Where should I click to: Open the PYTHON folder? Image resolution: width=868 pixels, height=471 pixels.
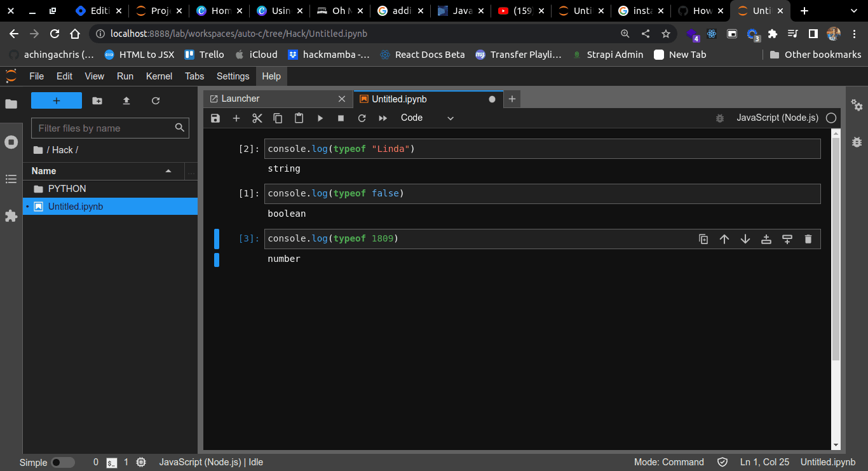(x=110, y=189)
